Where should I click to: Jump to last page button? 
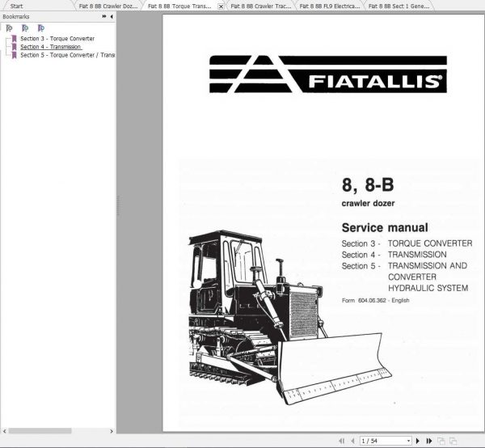[429, 441]
